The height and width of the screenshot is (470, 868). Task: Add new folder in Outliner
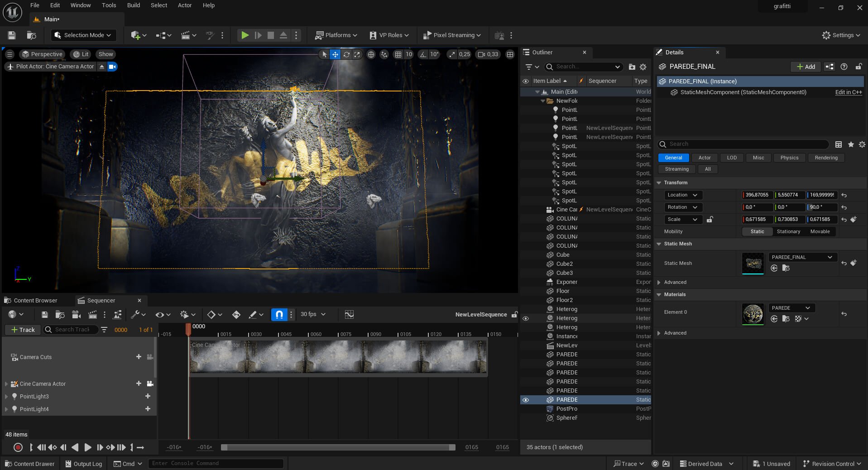click(632, 67)
